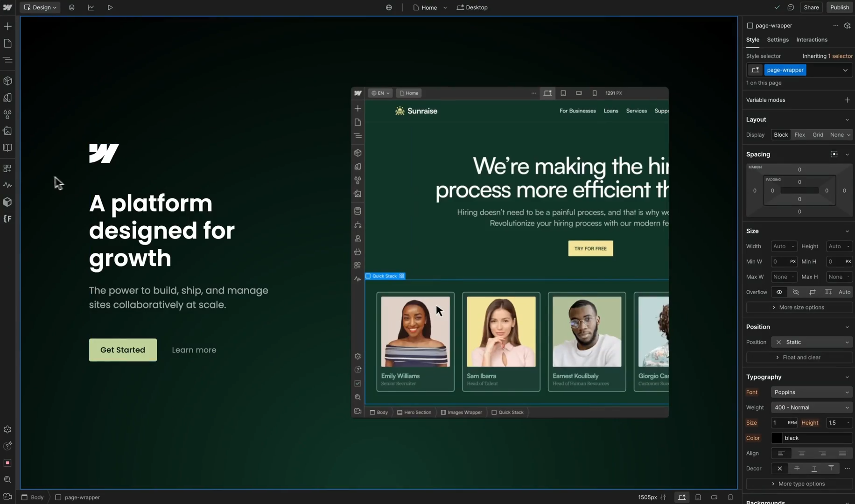Click the page-wrapper class chip

coord(785,70)
